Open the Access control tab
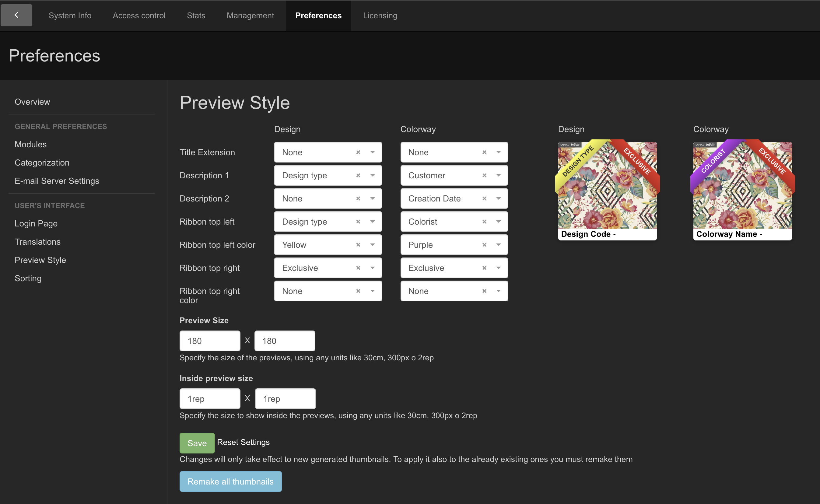Viewport: 820px width, 504px height. (139, 16)
